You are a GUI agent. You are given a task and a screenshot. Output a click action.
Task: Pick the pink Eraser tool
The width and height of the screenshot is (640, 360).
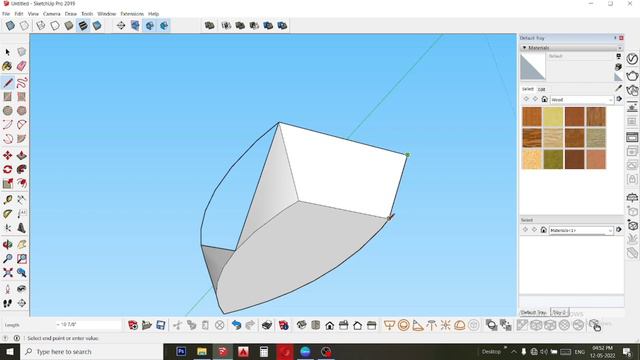coord(22,66)
